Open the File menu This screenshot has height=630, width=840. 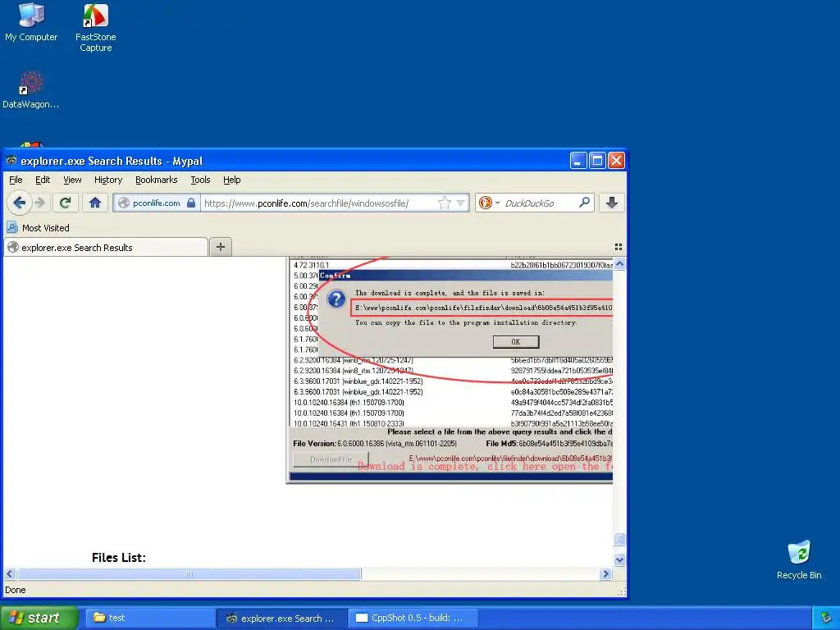click(16, 180)
